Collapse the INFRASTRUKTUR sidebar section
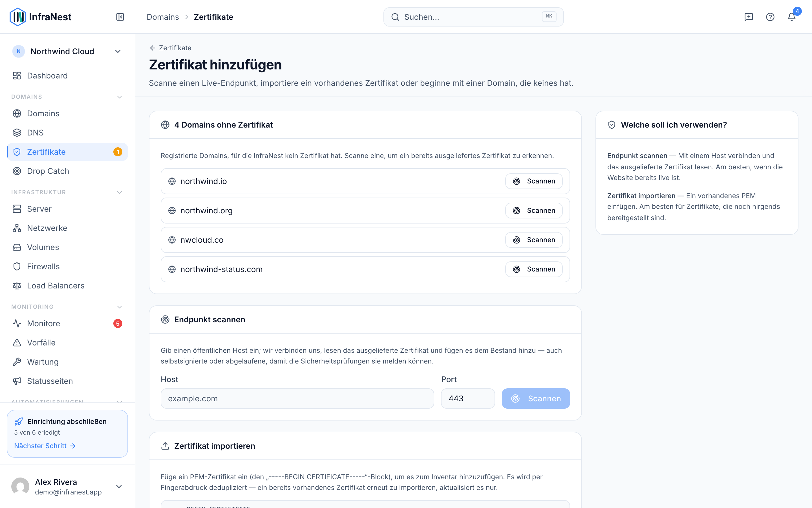812x508 pixels. [x=119, y=192]
